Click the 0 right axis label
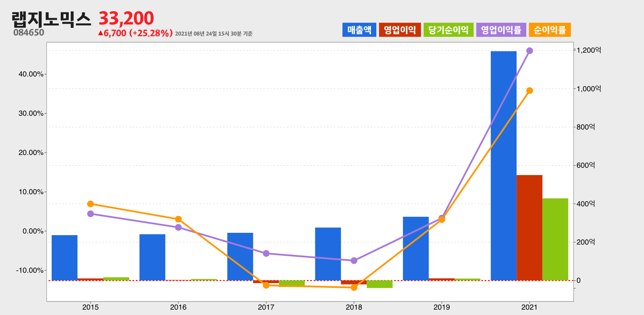The width and height of the screenshot is (644, 315). click(x=578, y=280)
